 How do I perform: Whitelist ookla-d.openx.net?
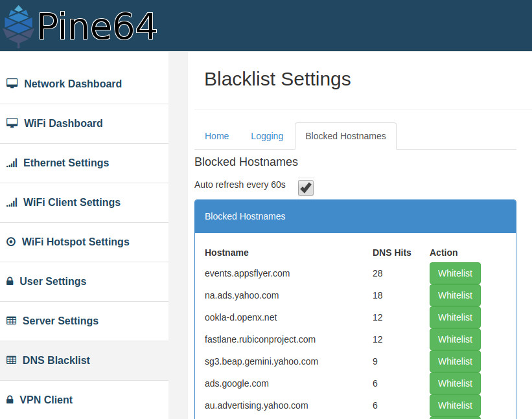pos(455,317)
